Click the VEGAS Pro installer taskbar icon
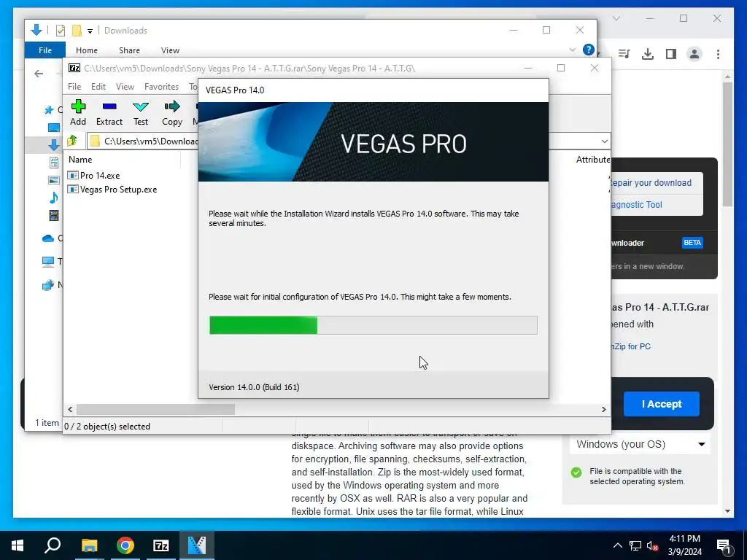747x560 pixels. coord(197,545)
